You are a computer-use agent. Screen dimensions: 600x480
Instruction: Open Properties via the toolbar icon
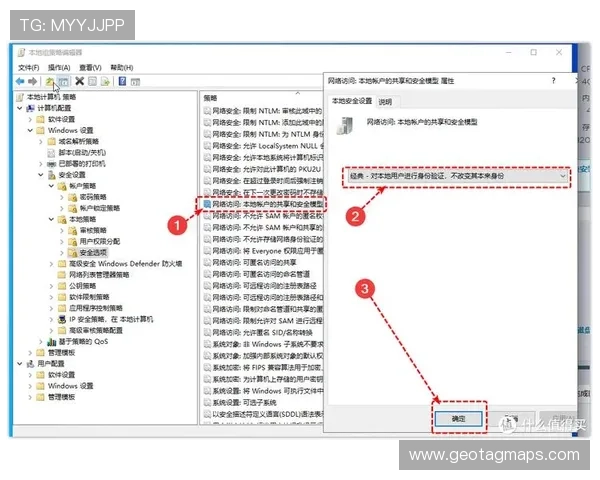coord(92,81)
